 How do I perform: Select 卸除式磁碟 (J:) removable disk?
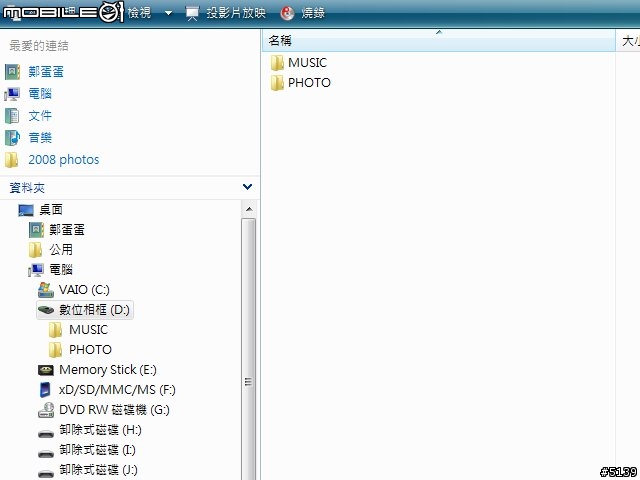[x=98, y=470]
